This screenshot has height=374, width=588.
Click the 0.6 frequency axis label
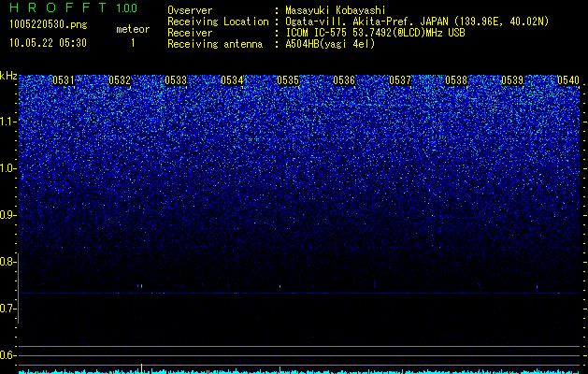(x=7, y=355)
